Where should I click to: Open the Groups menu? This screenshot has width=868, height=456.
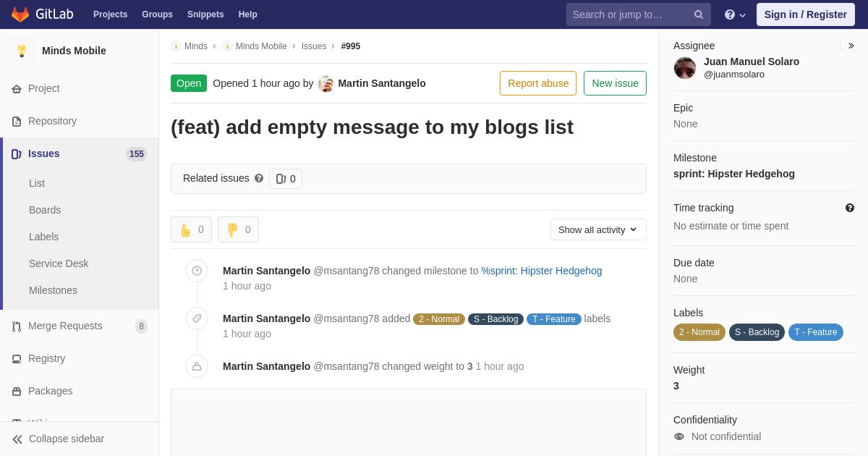coord(157,14)
